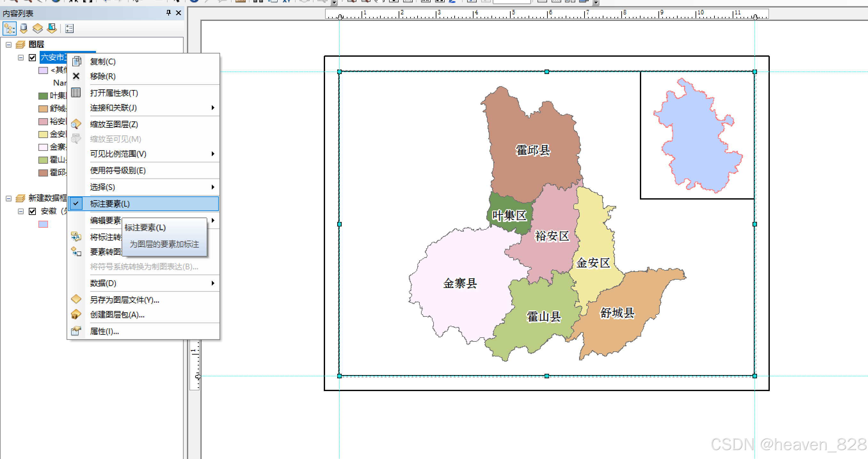The height and width of the screenshot is (459, 868).
Task: Choose 打开属性表(T) from context menu
Action: pyautogui.click(x=114, y=93)
